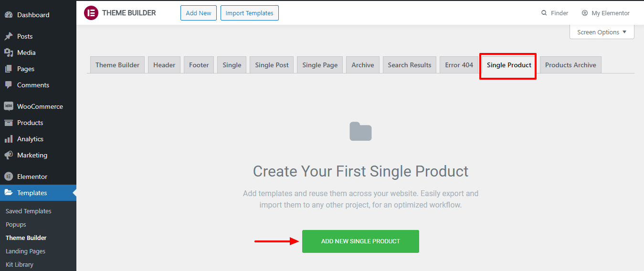The image size is (644, 271).
Task: Open Theme Builder submenu item
Action: click(x=26, y=238)
